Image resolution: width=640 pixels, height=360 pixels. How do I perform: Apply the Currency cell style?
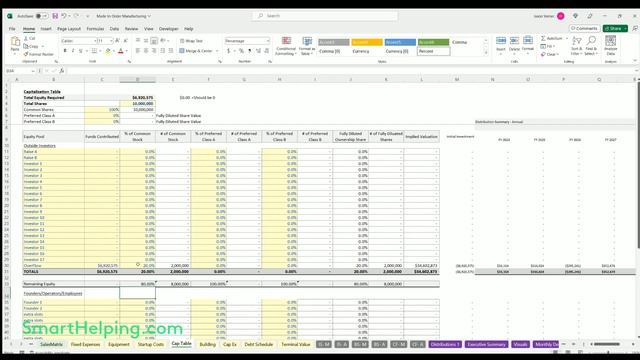point(367,51)
